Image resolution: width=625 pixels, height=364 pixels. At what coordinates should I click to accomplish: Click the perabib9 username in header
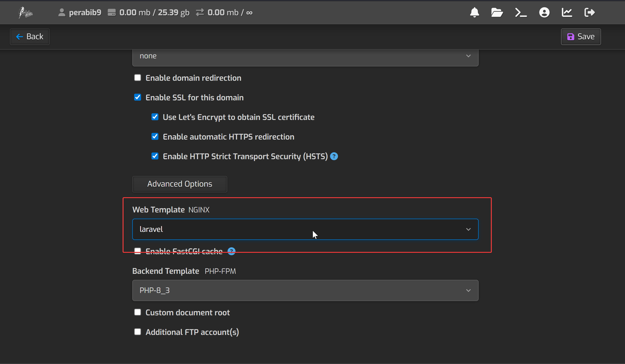85,12
